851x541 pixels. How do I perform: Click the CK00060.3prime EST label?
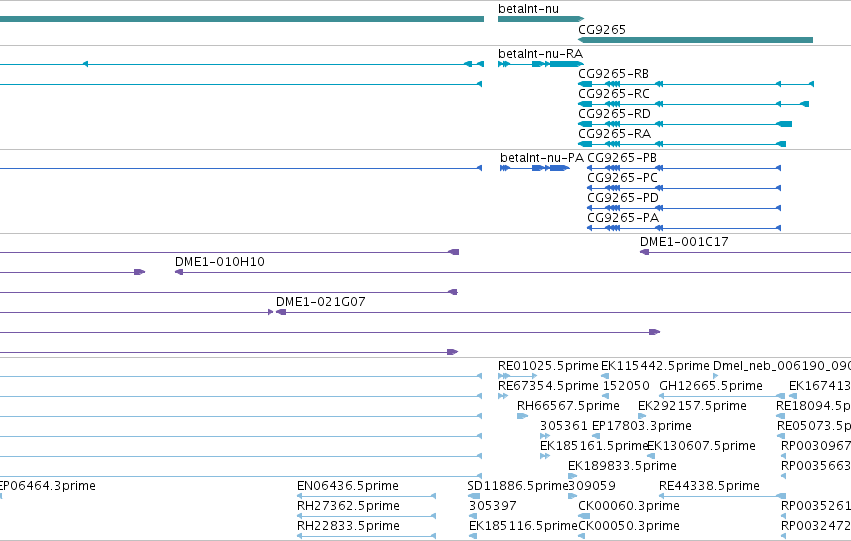point(629,506)
